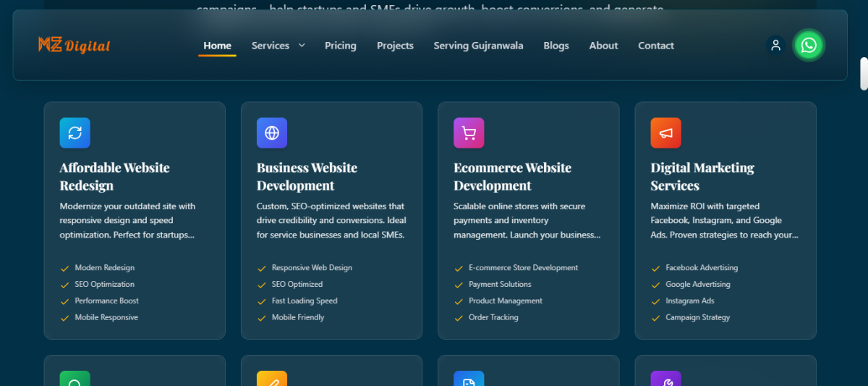Click the MZ Digital logo

pos(74,46)
